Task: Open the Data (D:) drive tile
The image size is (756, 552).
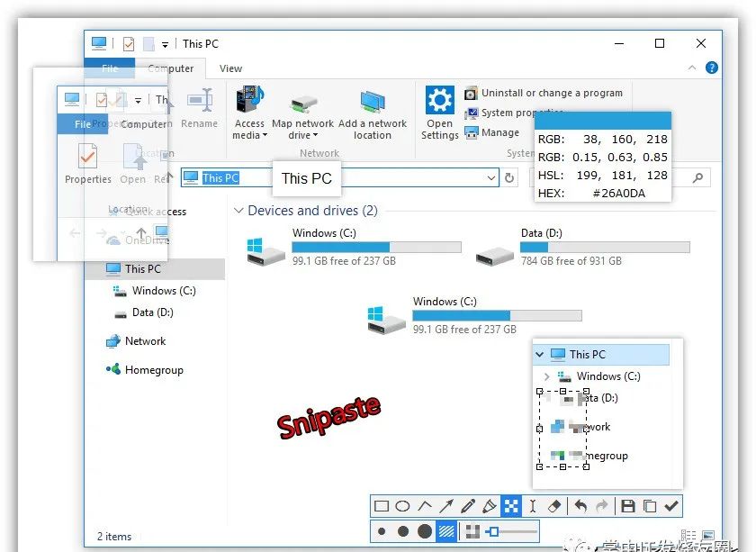Action: point(582,247)
